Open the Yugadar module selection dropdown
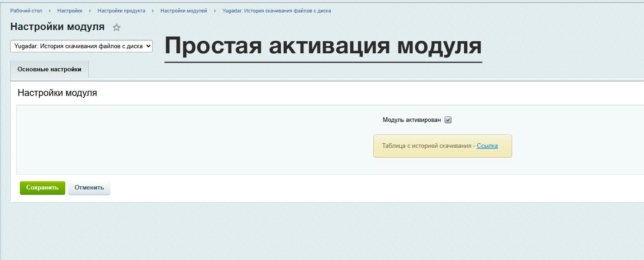This screenshot has height=260, width=644. (x=81, y=46)
